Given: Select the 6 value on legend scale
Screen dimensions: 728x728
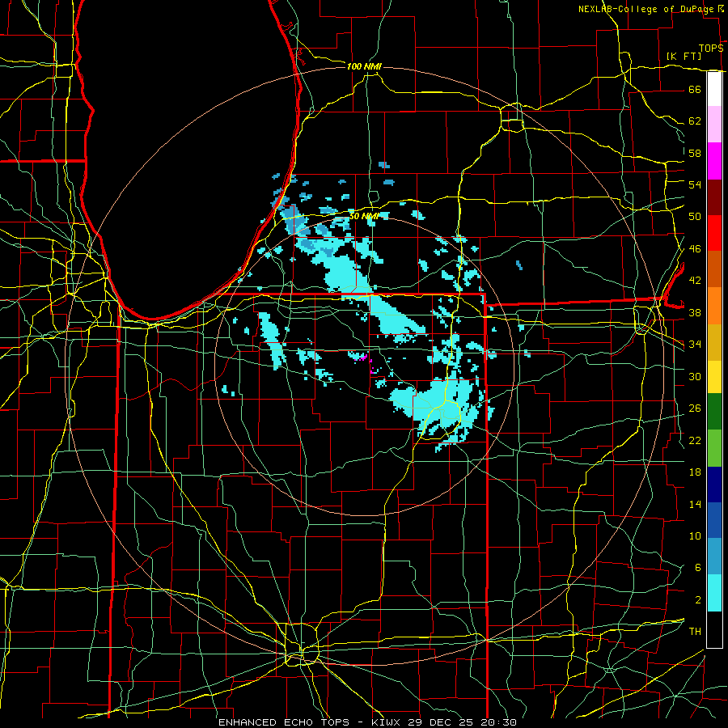Looking at the screenshot, I should click(x=697, y=568).
